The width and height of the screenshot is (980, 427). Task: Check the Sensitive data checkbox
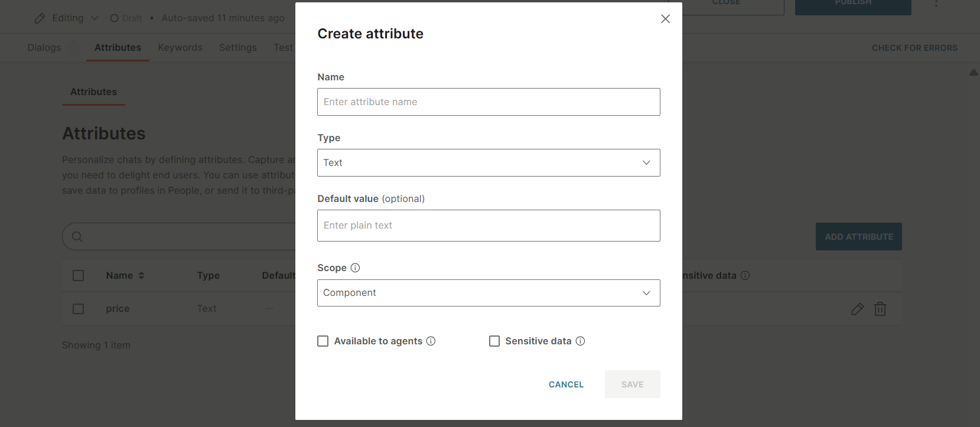(x=494, y=341)
